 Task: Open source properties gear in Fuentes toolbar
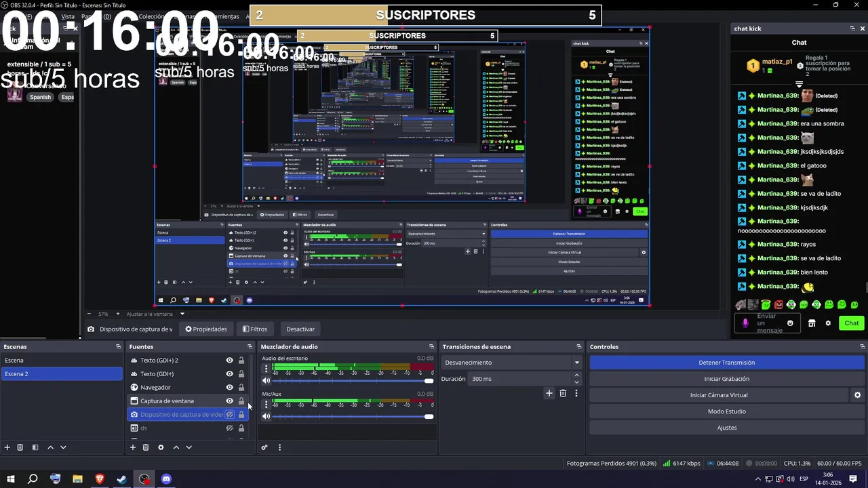(x=161, y=447)
